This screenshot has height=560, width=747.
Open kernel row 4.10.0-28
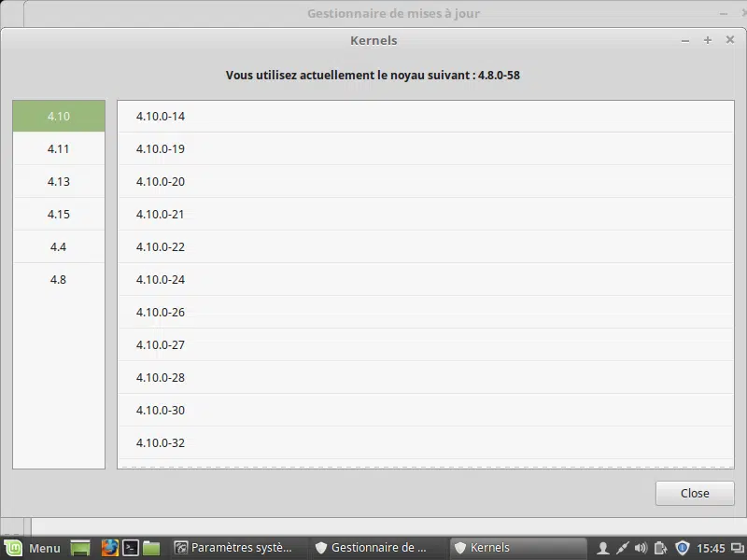click(426, 378)
